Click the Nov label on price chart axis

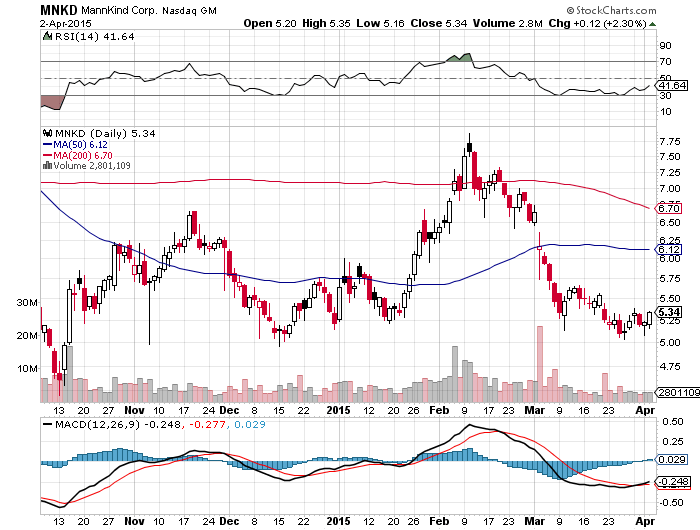[x=134, y=410]
